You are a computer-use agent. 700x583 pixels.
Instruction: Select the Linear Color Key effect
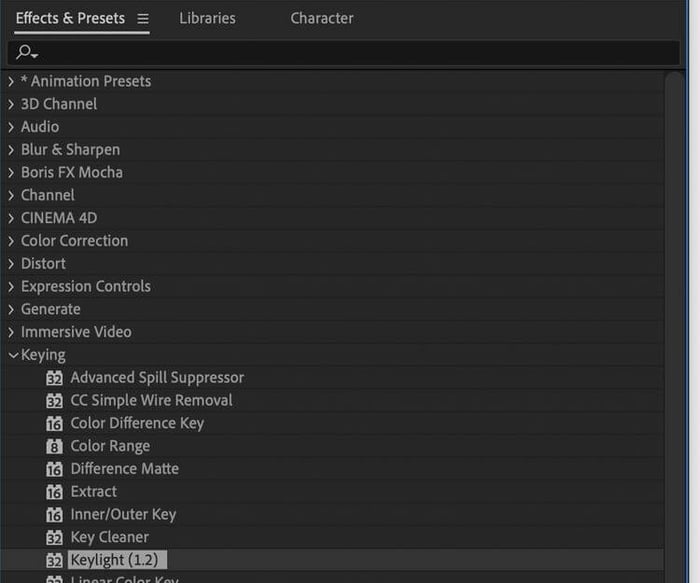[x=125, y=579]
